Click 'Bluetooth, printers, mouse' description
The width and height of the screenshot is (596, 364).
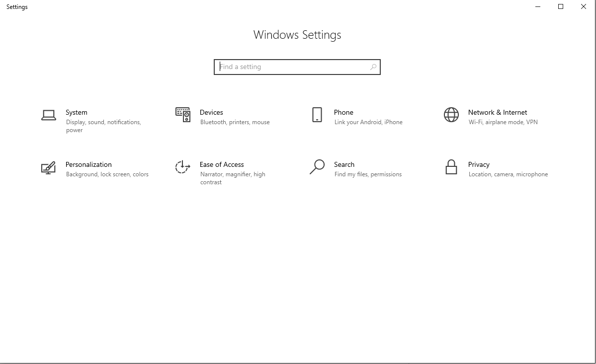pyautogui.click(x=235, y=122)
